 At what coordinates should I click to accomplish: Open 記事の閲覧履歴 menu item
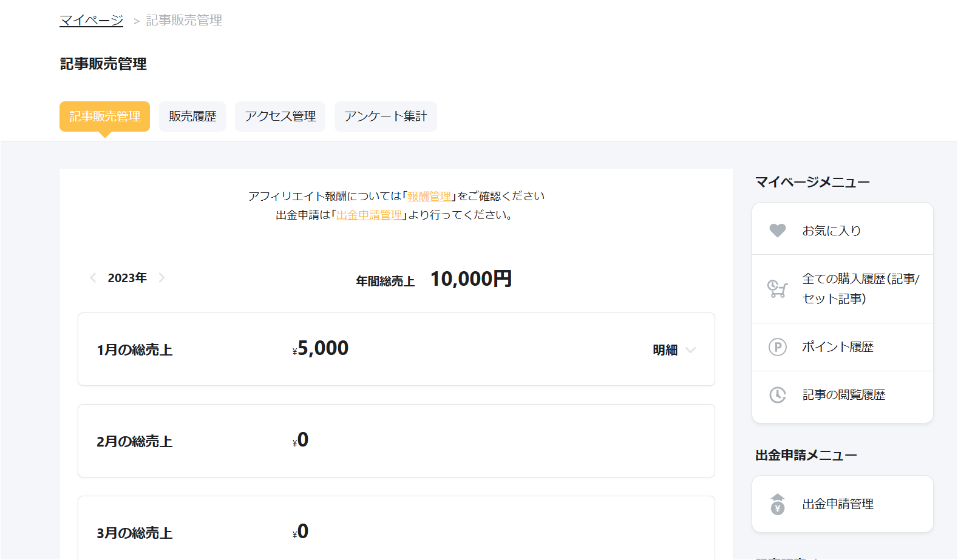point(843,395)
